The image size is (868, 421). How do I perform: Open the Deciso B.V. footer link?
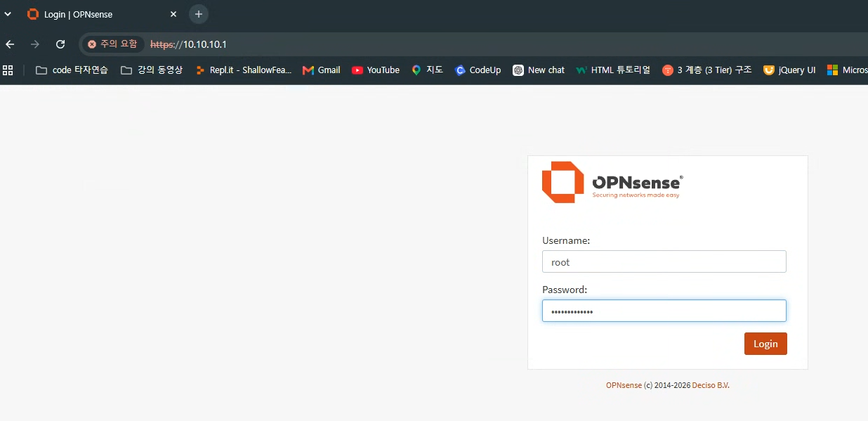pyautogui.click(x=711, y=385)
